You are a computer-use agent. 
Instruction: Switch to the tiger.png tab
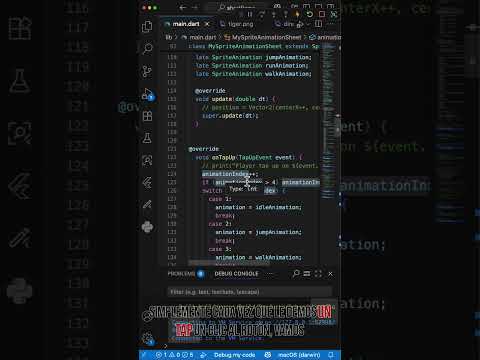tap(240, 24)
